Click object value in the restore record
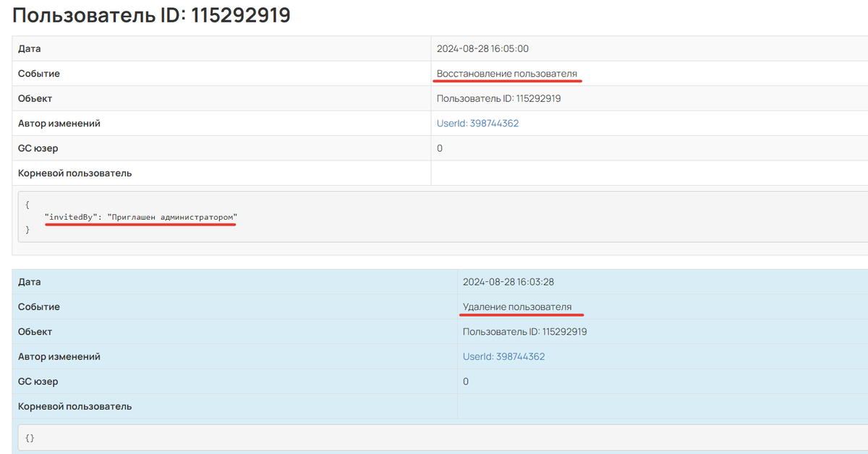The height and width of the screenshot is (454, 868). 499,98
